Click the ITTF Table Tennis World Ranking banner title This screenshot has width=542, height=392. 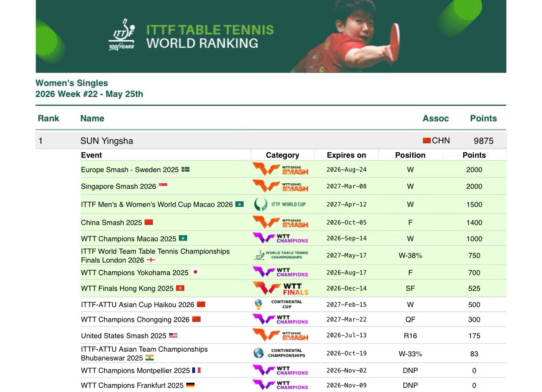click(210, 36)
